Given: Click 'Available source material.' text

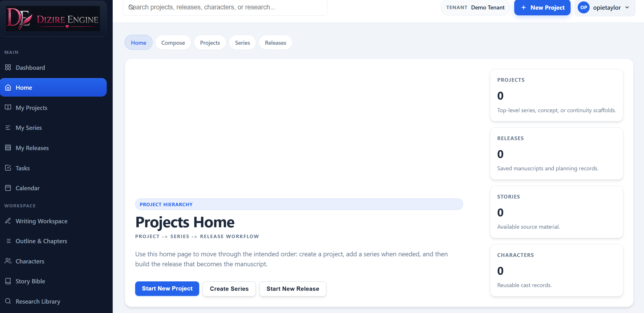Looking at the screenshot, I should (528, 227).
